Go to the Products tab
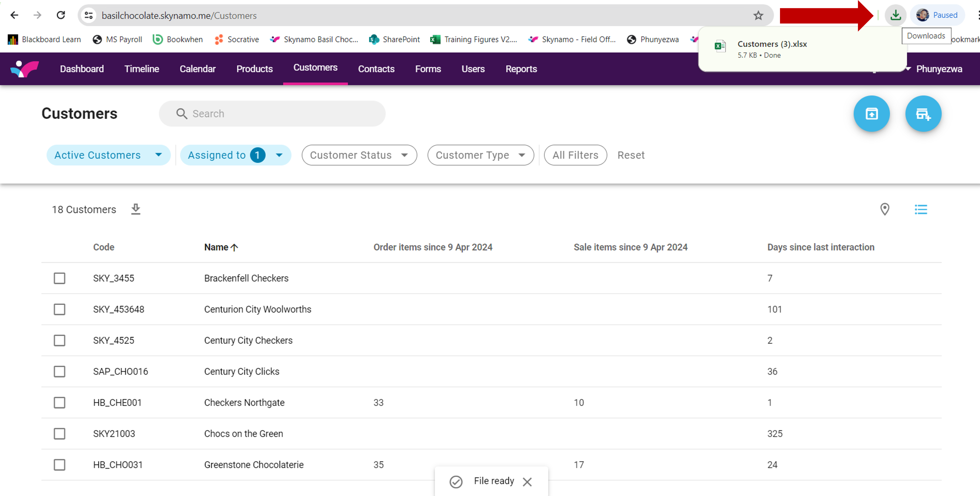The image size is (980, 496). pyautogui.click(x=255, y=69)
